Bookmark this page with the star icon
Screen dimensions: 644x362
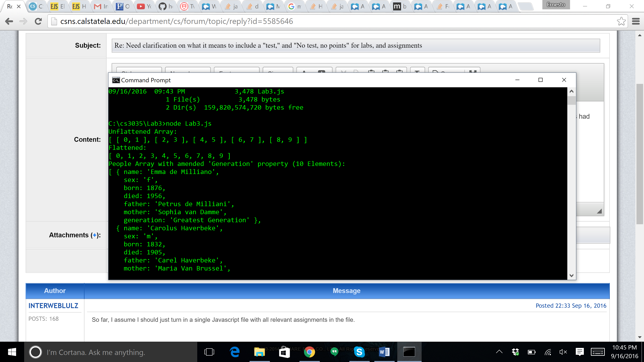coord(621,21)
